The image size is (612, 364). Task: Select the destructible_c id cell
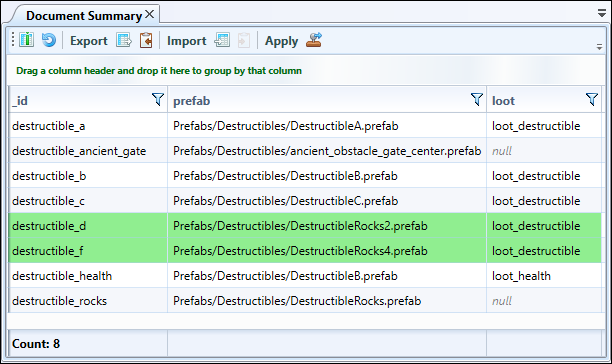88,201
